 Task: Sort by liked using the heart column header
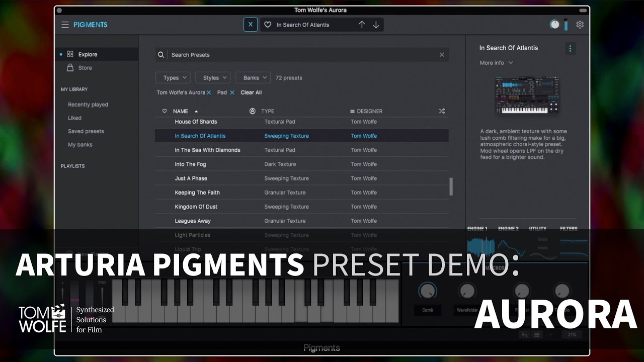point(165,111)
